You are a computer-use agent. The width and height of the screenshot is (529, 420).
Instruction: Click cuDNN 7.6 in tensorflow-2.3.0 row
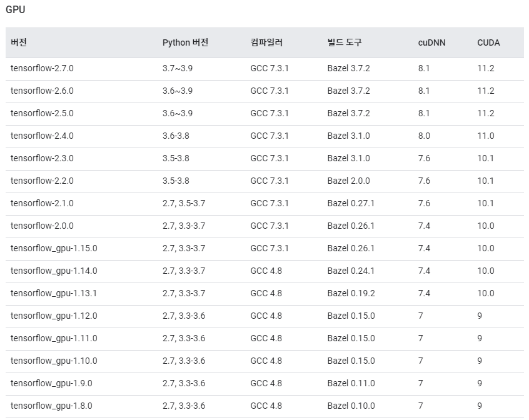point(424,158)
